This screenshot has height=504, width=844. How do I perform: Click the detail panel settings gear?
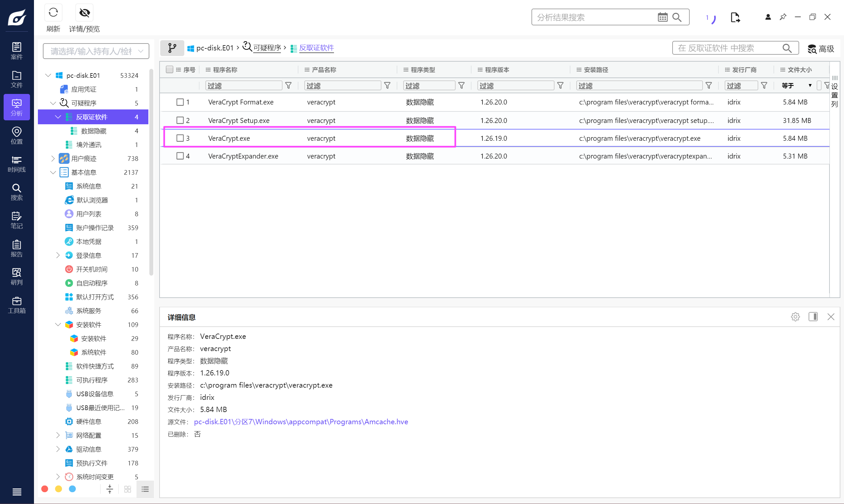[x=795, y=317]
